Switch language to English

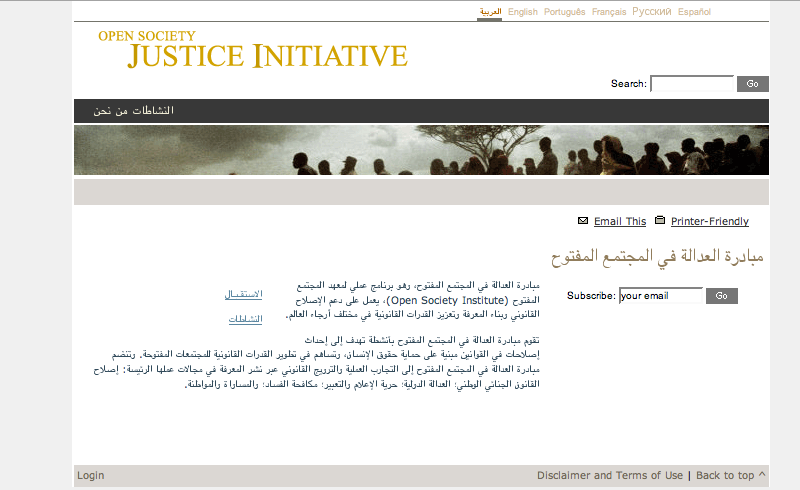tap(522, 12)
